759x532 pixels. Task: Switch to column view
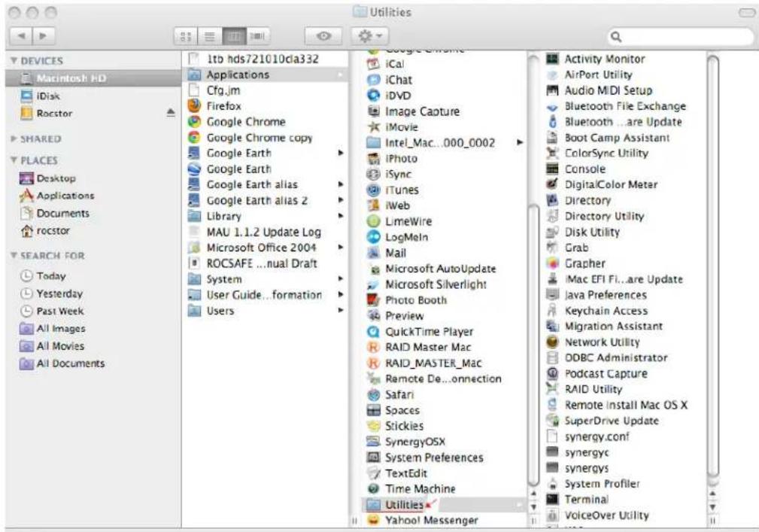point(234,36)
